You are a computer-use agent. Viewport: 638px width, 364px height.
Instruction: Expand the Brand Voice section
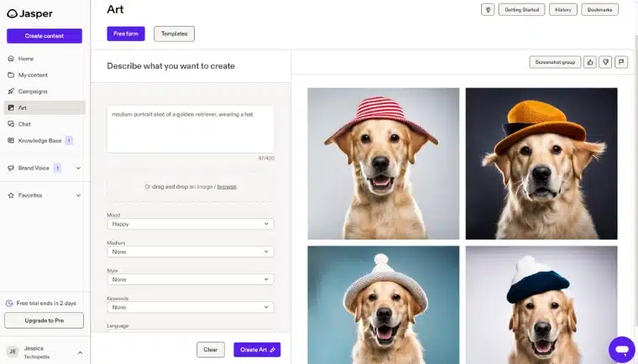click(x=78, y=168)
